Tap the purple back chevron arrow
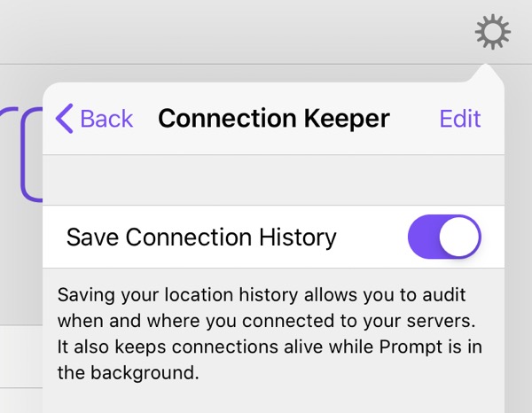 64,119
